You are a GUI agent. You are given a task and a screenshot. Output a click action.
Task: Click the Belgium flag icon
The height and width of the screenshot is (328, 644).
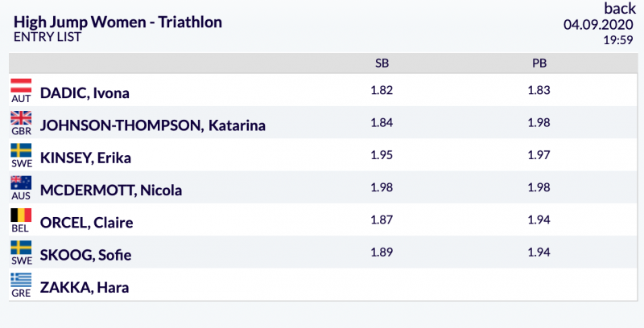click(x=21, y=215)
